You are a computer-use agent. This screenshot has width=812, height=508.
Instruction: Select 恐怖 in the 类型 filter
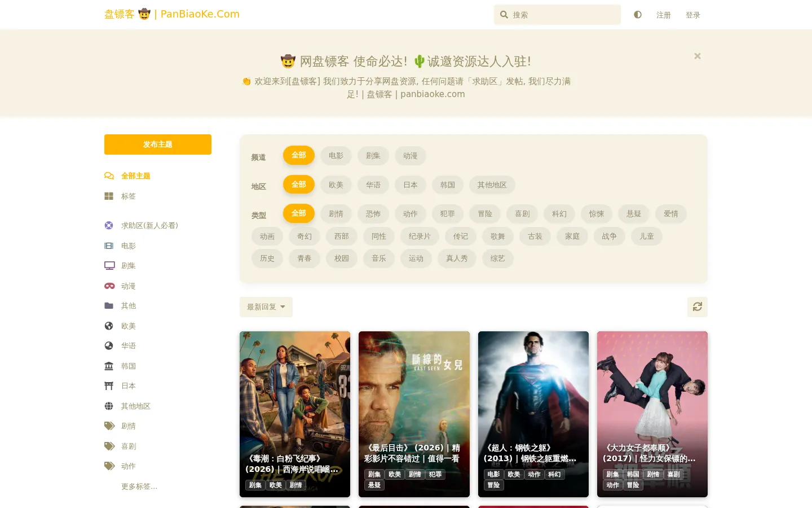[x=373, y=214]
